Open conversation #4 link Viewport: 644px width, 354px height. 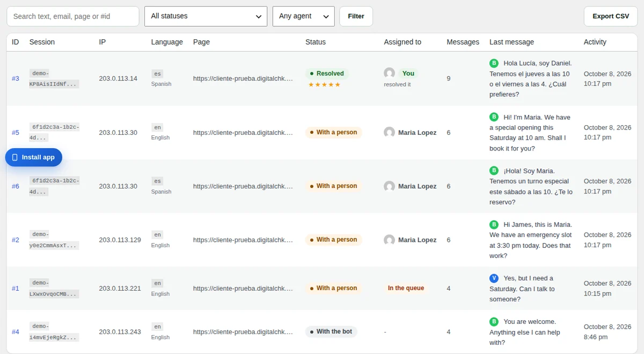[16, 332]
